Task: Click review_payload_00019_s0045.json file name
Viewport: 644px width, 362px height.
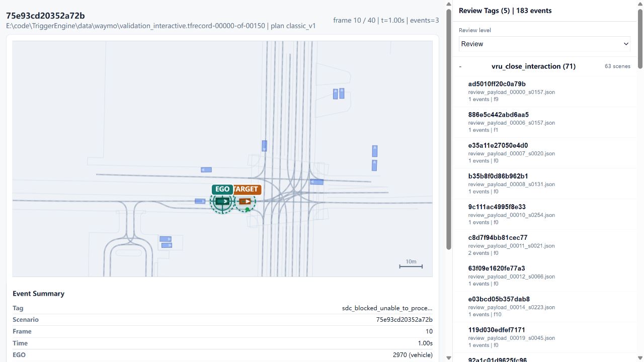Action: click(x=511, y=338)
